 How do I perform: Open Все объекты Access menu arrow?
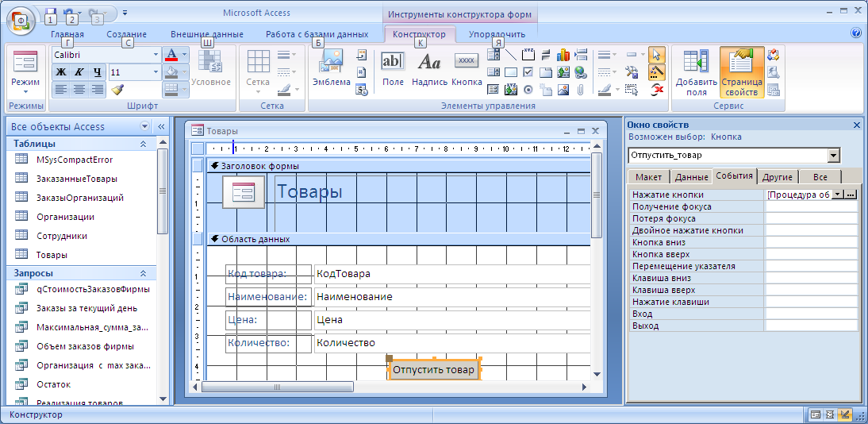coord(145,126)
